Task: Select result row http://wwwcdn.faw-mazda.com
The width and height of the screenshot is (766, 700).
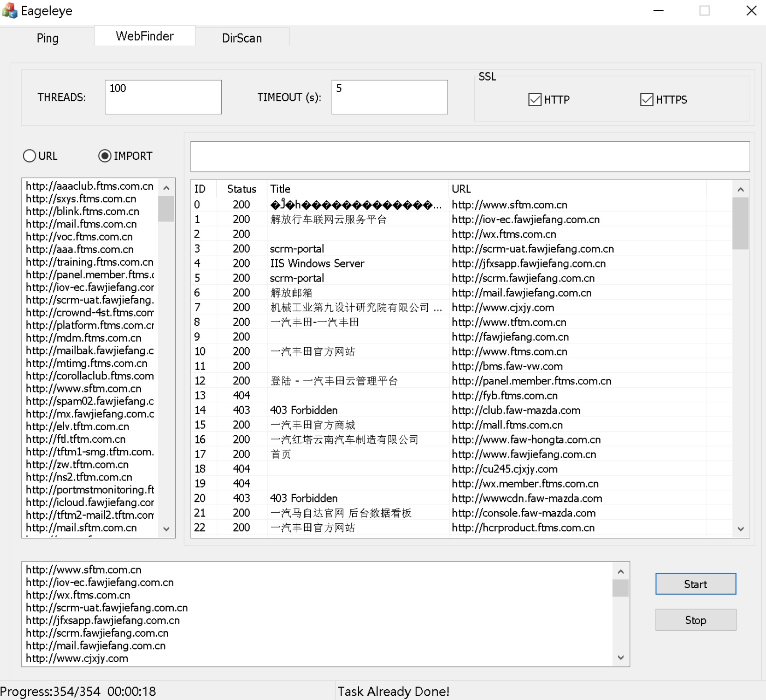Action: point(461,498)
